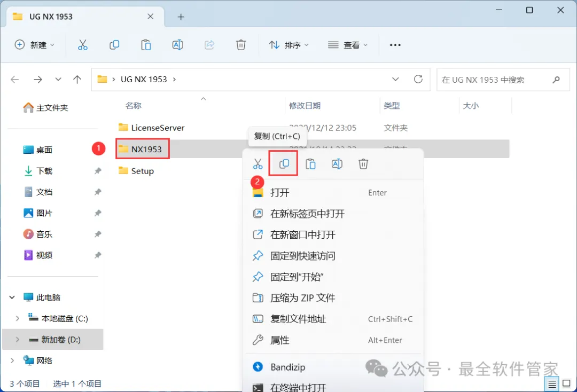Click the Cut scissors icon in the context menu
577x392 pixels.
[258, 163]
